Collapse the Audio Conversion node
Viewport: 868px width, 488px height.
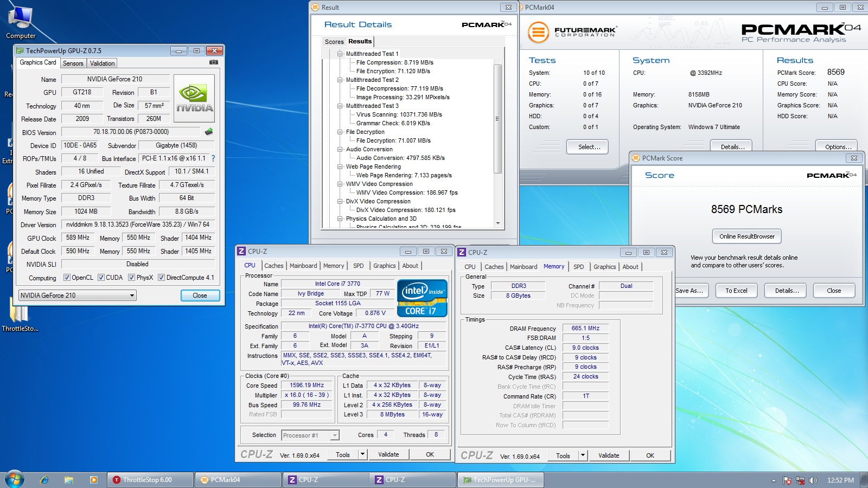[x=340, y=149]
